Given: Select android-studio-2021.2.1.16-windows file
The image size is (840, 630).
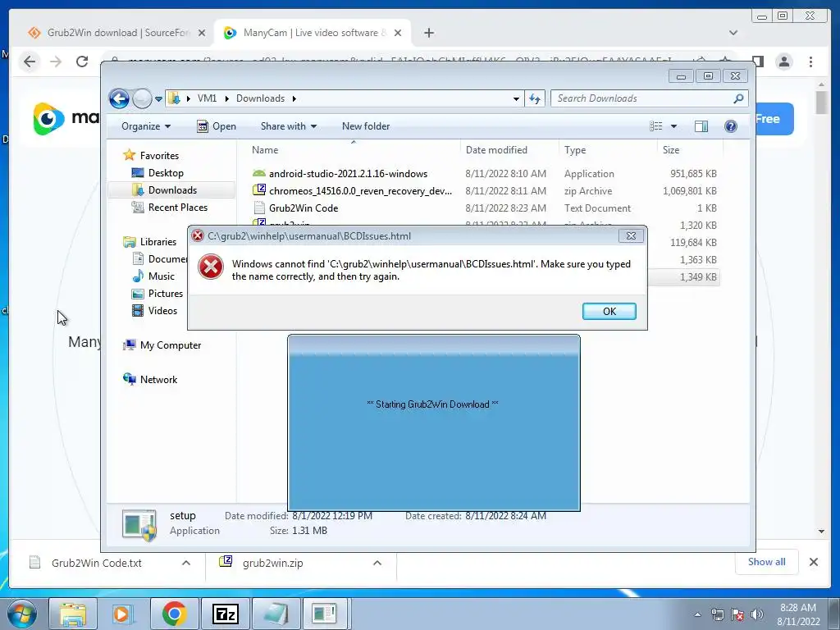Looking at the screenshot, I should pyautogui.click(x=348, y=174).
